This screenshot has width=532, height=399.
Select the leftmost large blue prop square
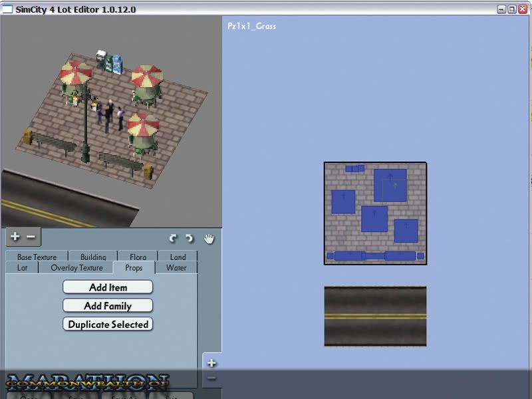(x=343, y=201)
